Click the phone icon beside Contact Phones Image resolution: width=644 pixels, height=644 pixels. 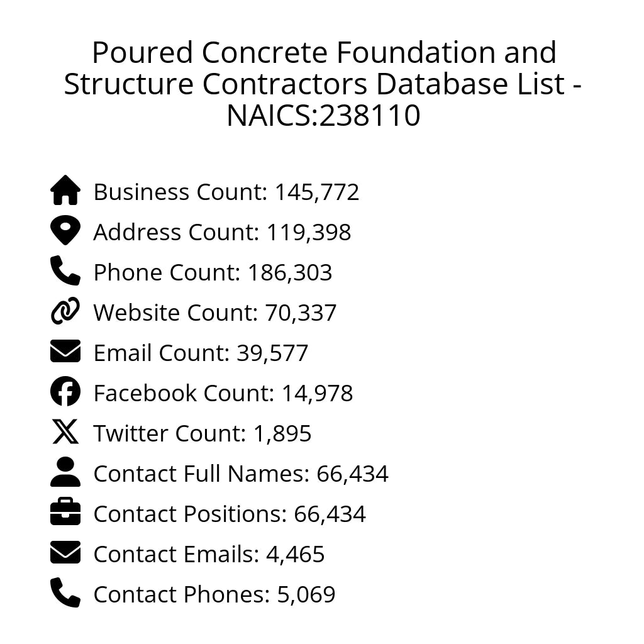[x=65, y=593]
